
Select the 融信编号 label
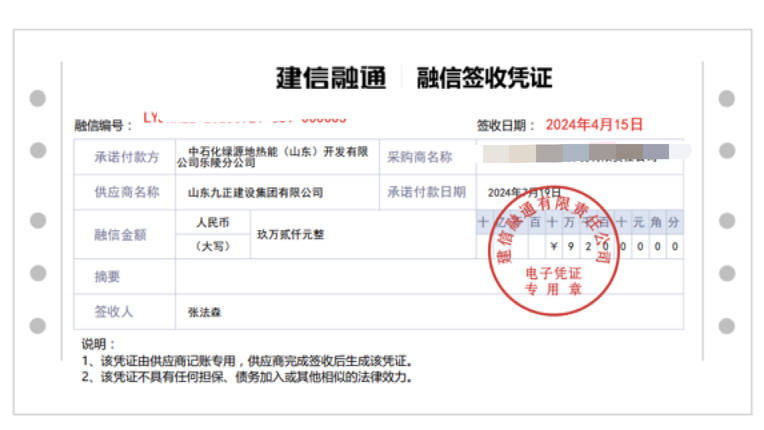point(103,126)
